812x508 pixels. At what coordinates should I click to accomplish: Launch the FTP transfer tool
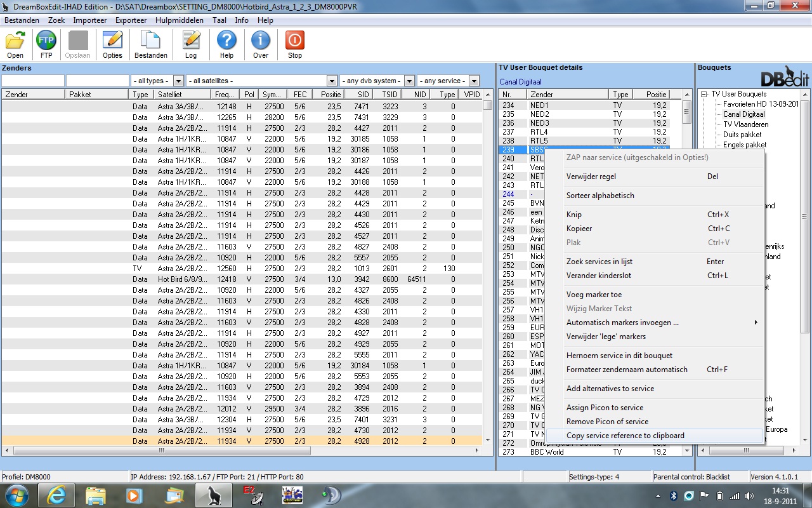(x=46, y=44)
